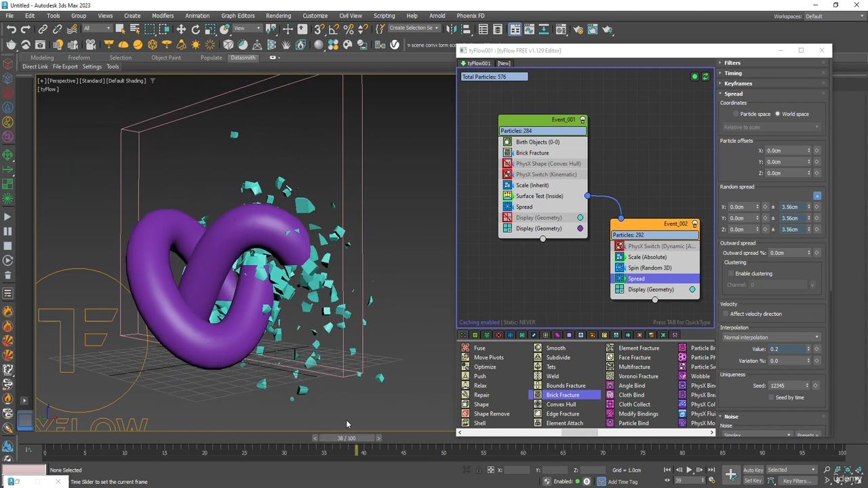Click the red X operator category icon

pos(498,335)
